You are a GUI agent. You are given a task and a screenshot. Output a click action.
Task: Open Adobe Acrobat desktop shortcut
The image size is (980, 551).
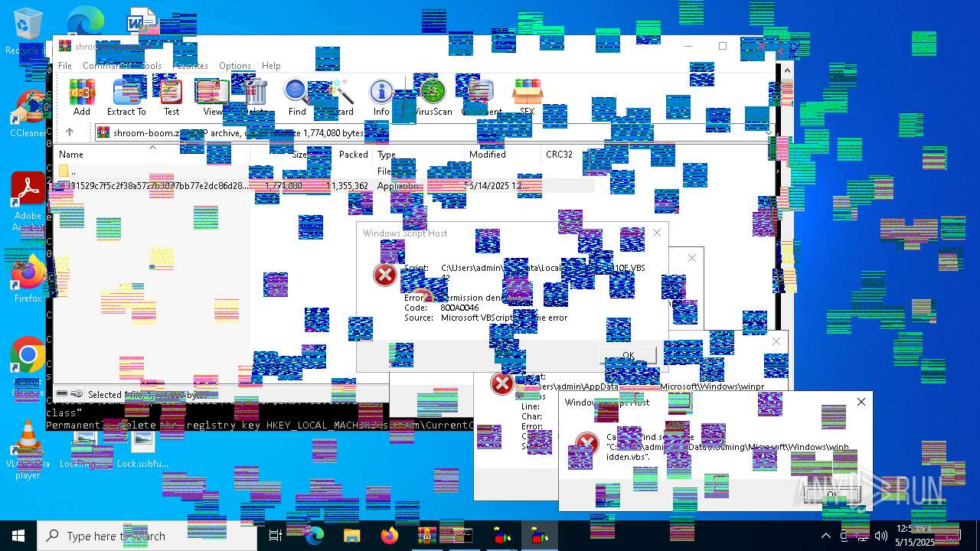click(x=28, y=202)
